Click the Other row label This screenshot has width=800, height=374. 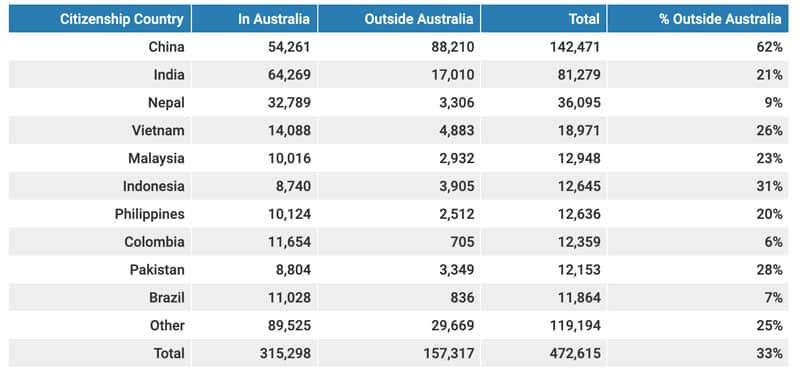click(167, 325)
